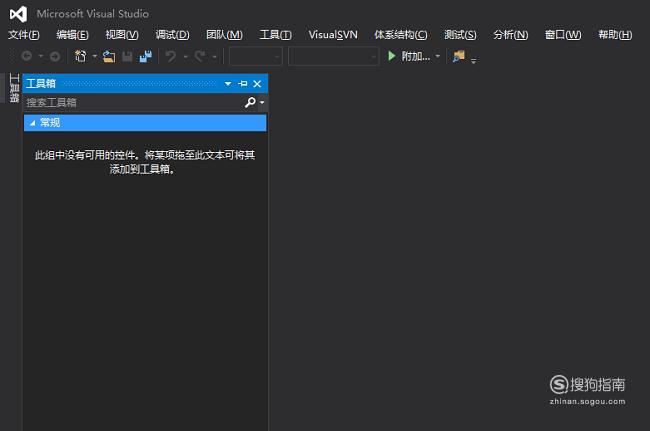Open the toolbox window position dropdown
This screenshot has width=650, height=431.
click(x=228, y=84)
